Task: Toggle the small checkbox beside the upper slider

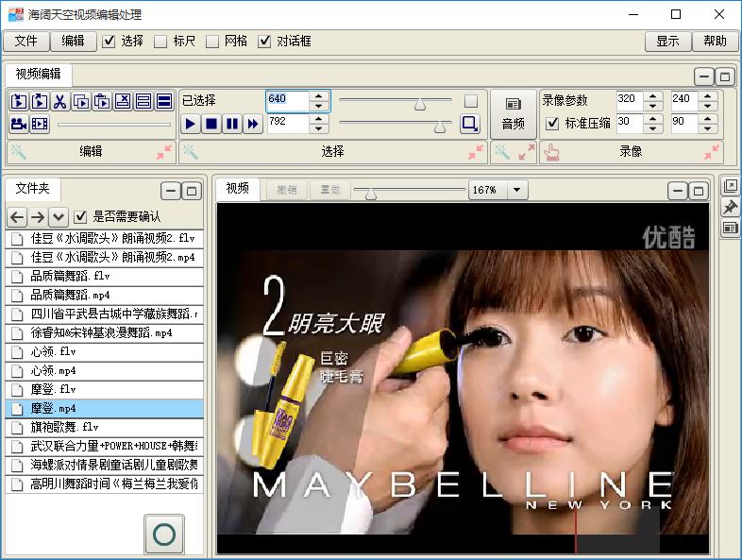Action: click(471, 101)
